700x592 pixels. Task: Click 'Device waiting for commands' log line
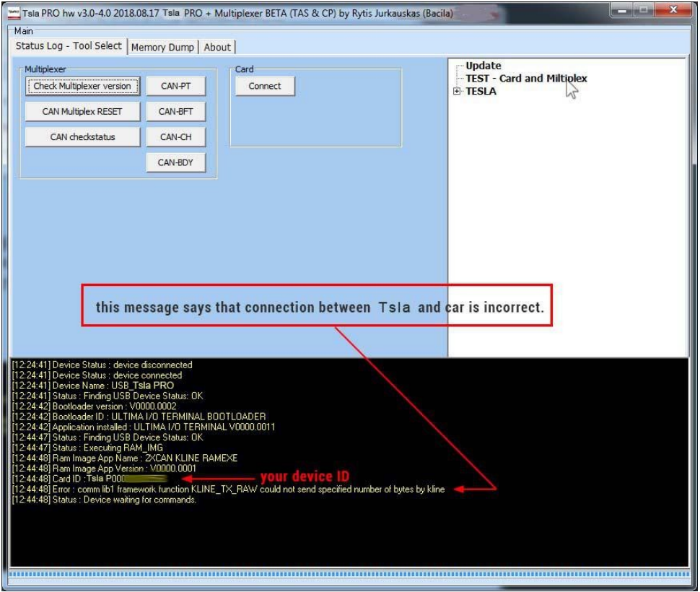[104, 500]
